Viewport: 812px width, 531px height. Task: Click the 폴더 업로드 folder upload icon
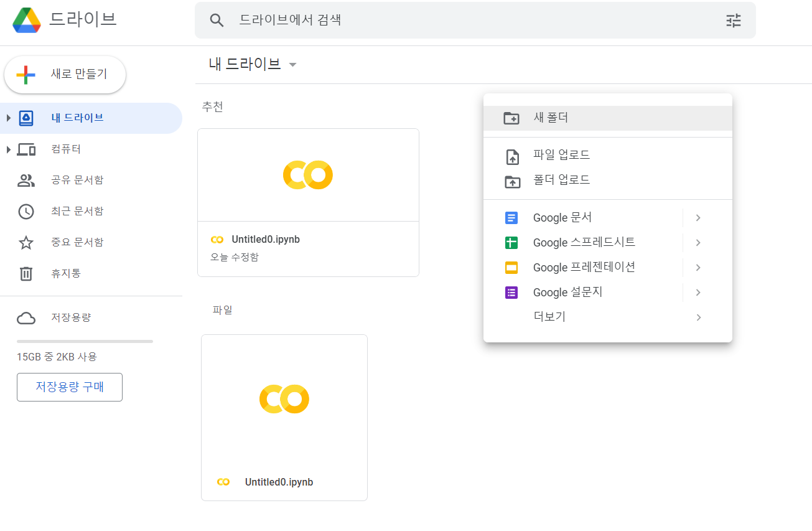coord(511,181)
